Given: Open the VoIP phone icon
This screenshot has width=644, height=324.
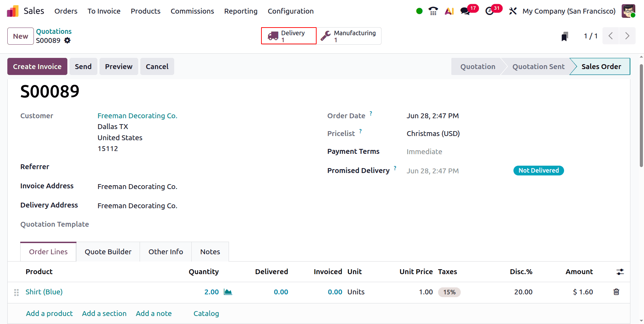Looking at the screenshot, I should (x=433, y=11).
